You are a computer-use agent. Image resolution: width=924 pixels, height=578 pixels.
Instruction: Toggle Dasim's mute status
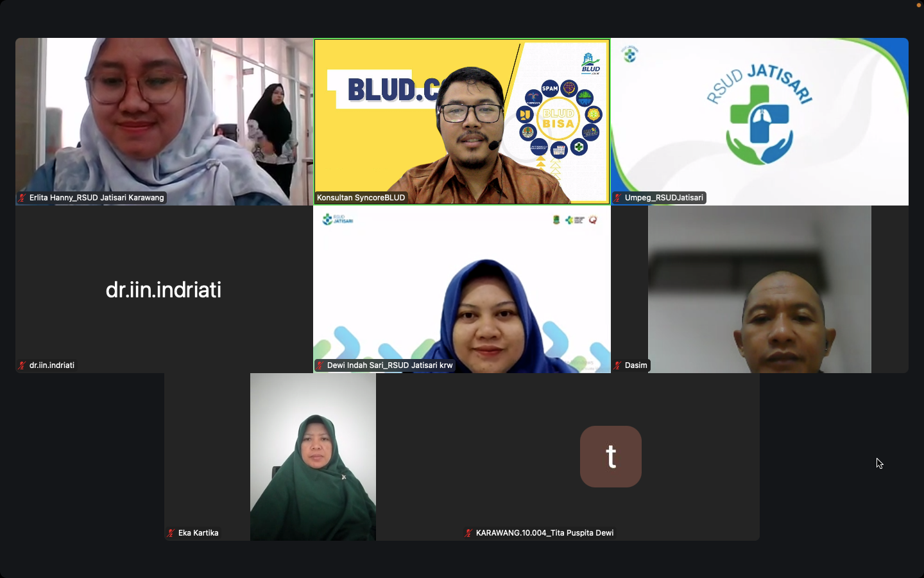tap(618, 365)
